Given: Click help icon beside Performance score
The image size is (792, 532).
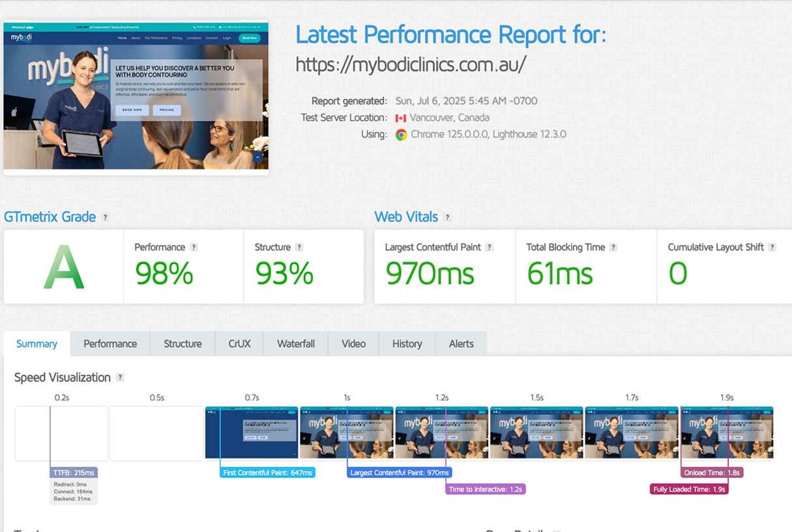Looking at the screenshot, I should [194, 248].
